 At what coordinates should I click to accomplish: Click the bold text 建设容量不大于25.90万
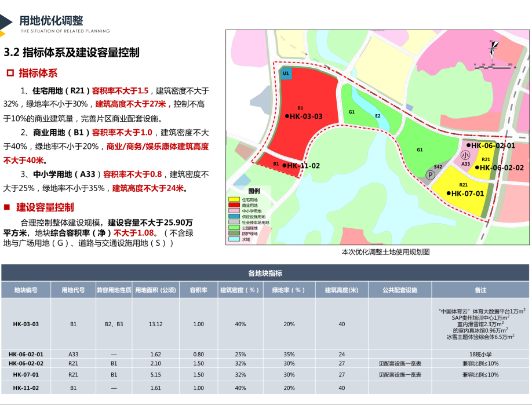click(x=150, y=223)
